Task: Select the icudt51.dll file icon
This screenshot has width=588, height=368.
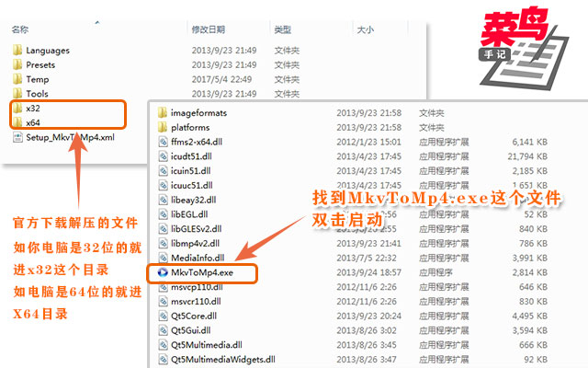Action: click(163, 156)
